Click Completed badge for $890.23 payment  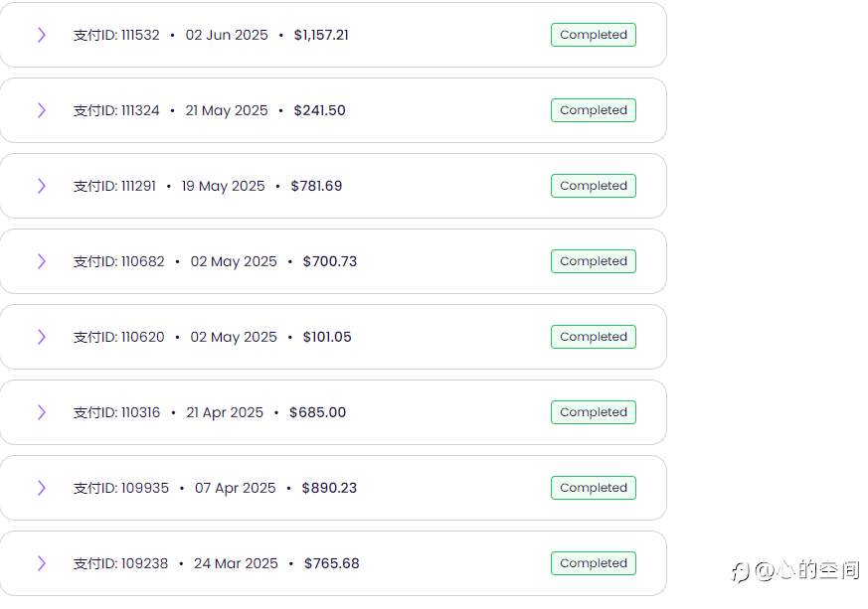pyautogui.click(x=593, y=488)
